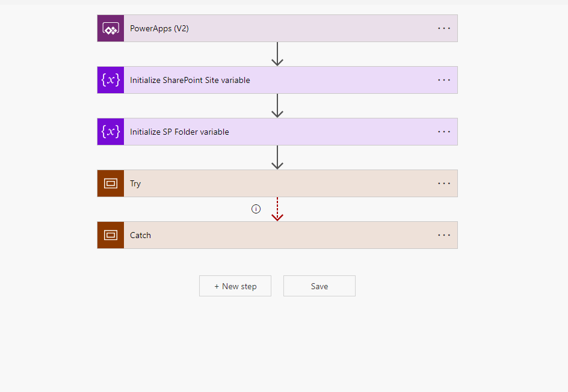Open the ellipsis menu on the Catch scope

[443, 234]
